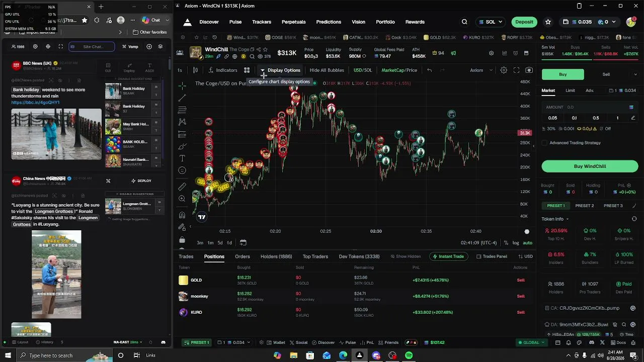Open the brush drawing tool
This screenshot has width=644, height=362.
(182, 146)
